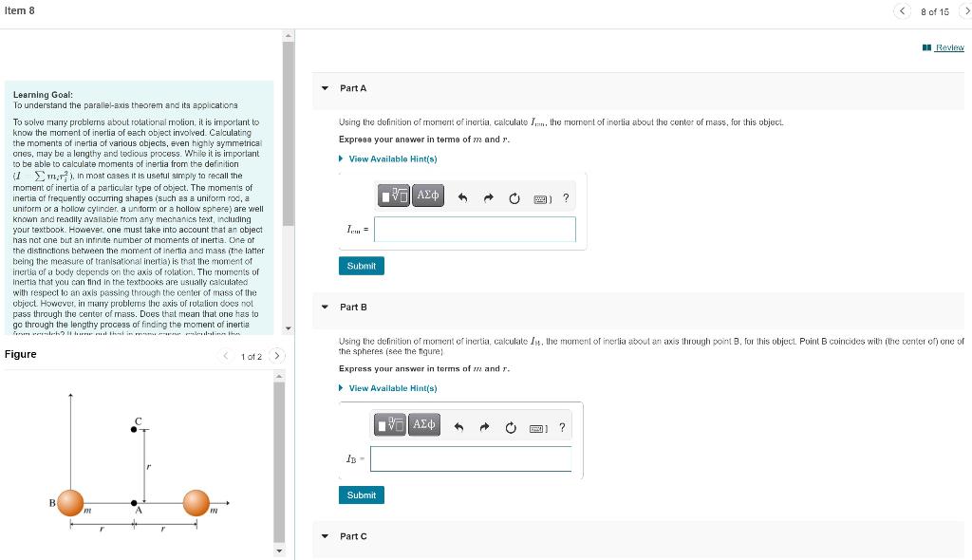The width and height of the screenshot is (972, 560).
Task: Collapse the Part B section
Action: click(324, 307)
